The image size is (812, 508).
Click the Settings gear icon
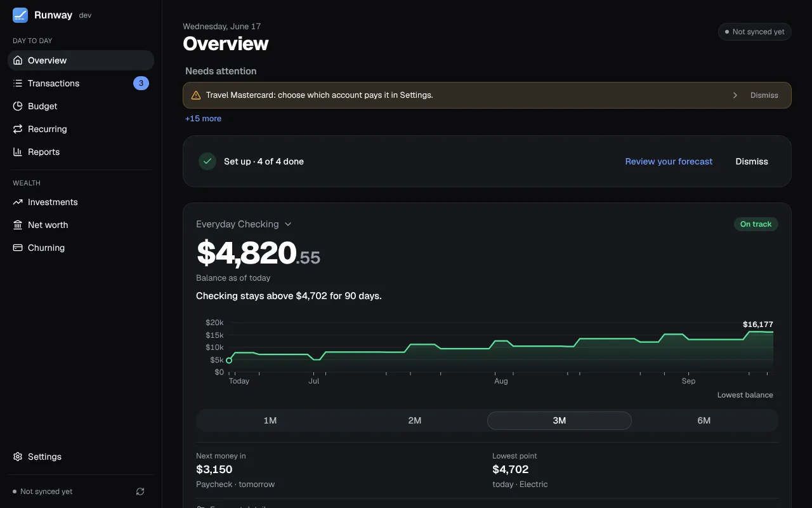[18, 457]
